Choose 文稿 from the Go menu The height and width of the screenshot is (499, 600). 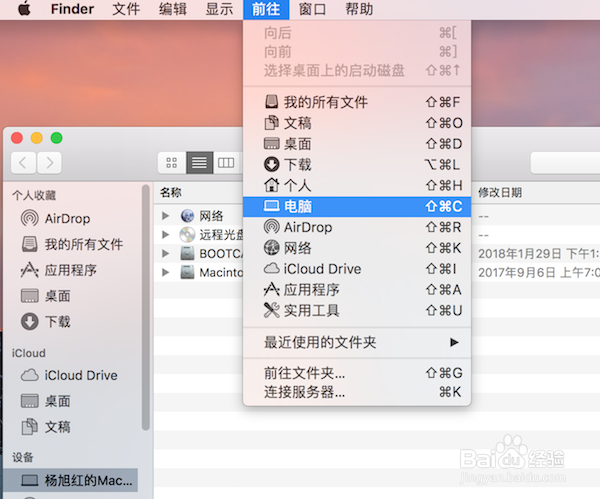click(x=357, y=123)
